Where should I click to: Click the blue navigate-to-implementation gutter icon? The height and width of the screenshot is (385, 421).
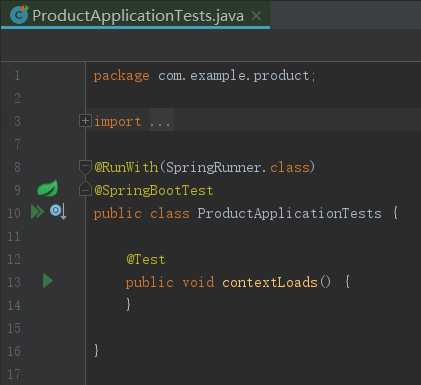click(58, 212)
